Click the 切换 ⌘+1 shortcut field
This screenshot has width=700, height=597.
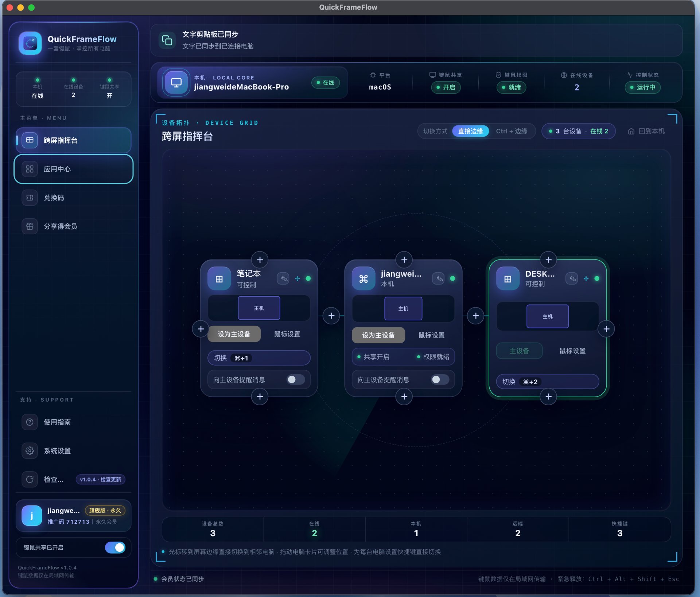tap(259, 358)
